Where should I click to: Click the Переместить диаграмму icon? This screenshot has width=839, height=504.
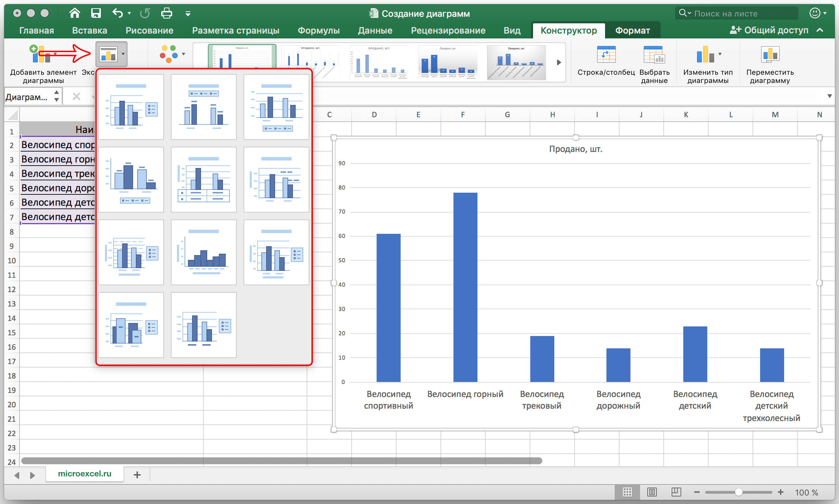(x=770, y=55)
